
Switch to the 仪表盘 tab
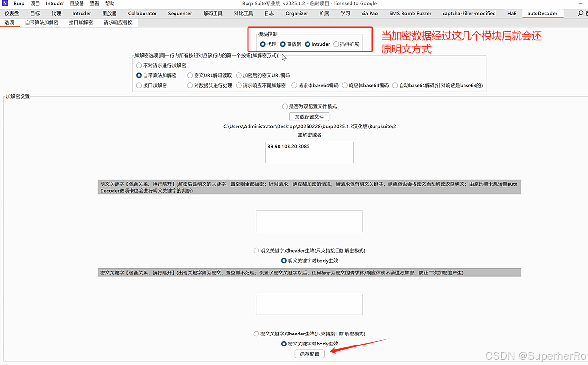[12, 13]
